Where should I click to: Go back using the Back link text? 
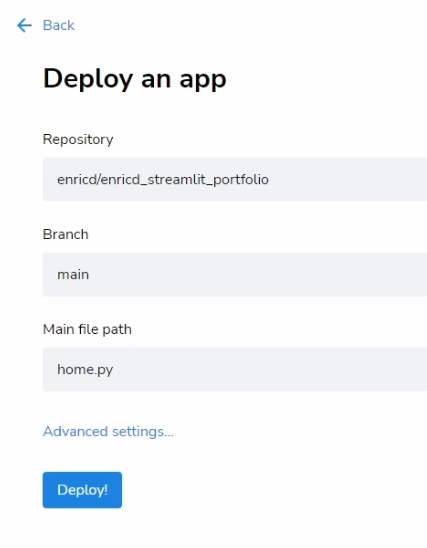click(59, 26)
